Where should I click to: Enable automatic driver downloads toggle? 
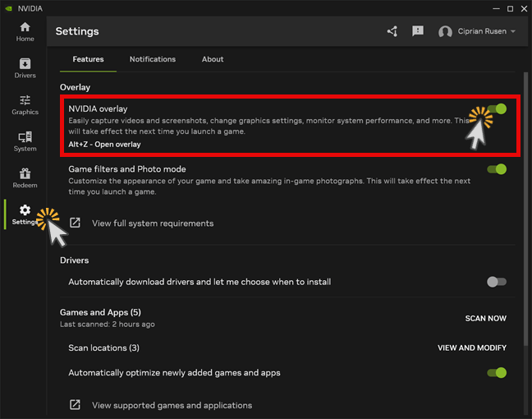point(496,282)
